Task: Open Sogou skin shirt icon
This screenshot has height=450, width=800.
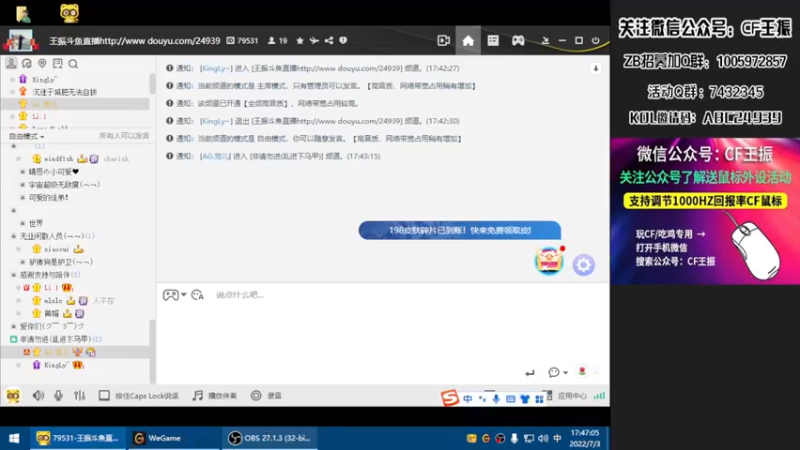Action: click(x=525, y=399)
